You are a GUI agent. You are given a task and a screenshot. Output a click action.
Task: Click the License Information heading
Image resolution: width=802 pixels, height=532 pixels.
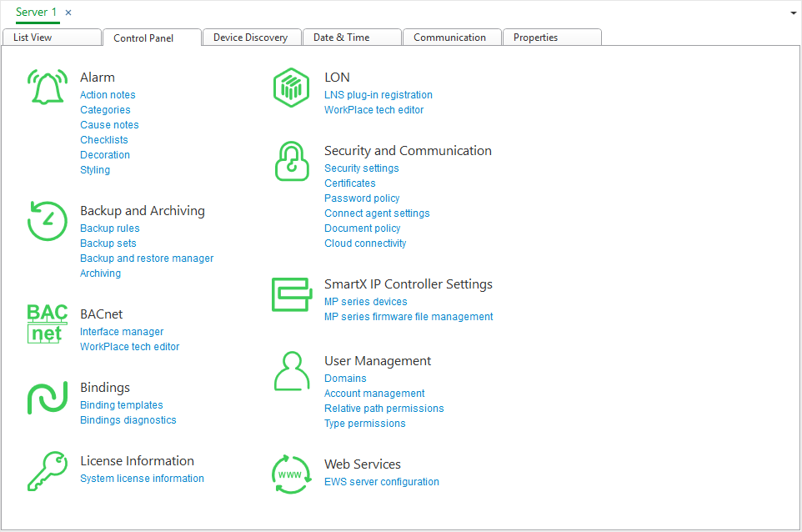(137, 461)
